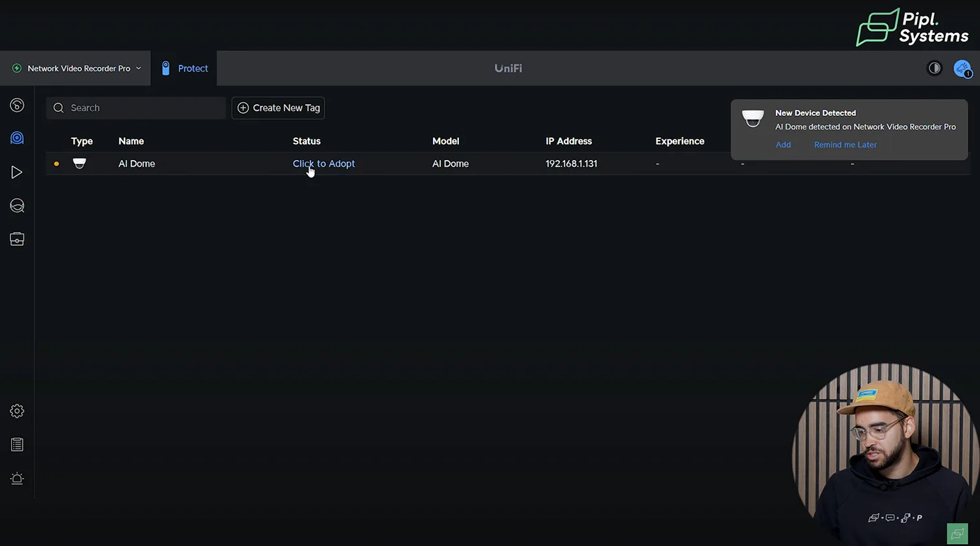The width and height of the screenshot is (980, 546).
Task: Open the System Log list icon
Action: pyautogui.click(x=17, y=445)
